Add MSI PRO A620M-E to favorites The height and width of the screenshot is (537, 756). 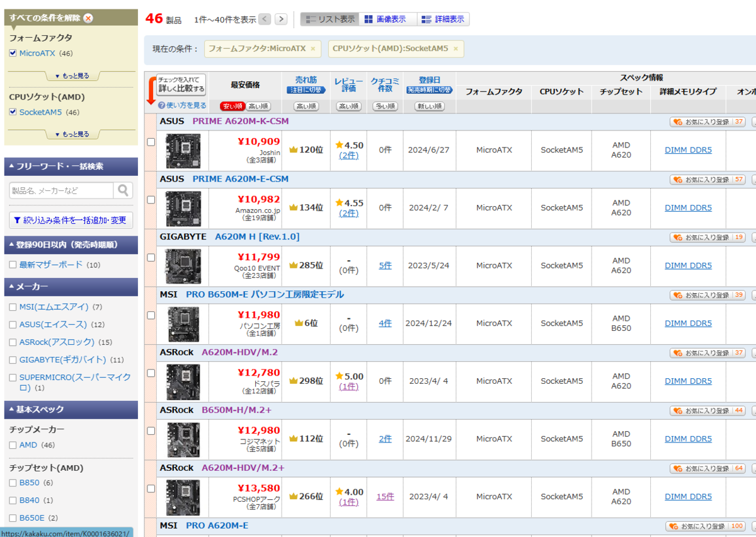[706, 526]
